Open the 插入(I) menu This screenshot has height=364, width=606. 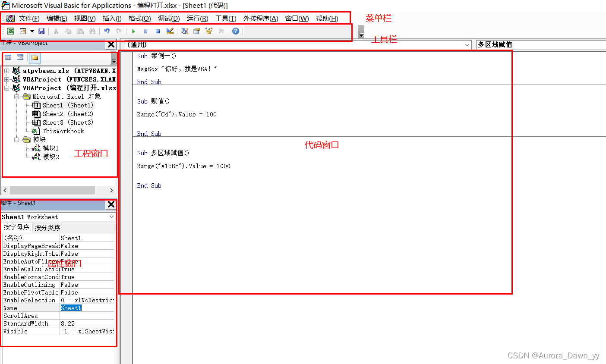pyautogui.click(x=112, y=18)
